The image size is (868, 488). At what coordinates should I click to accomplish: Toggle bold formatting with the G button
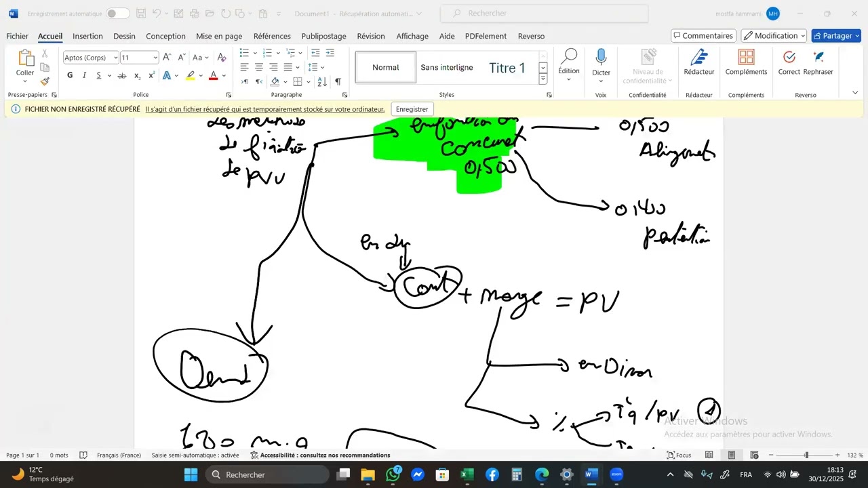click(70, 75)
